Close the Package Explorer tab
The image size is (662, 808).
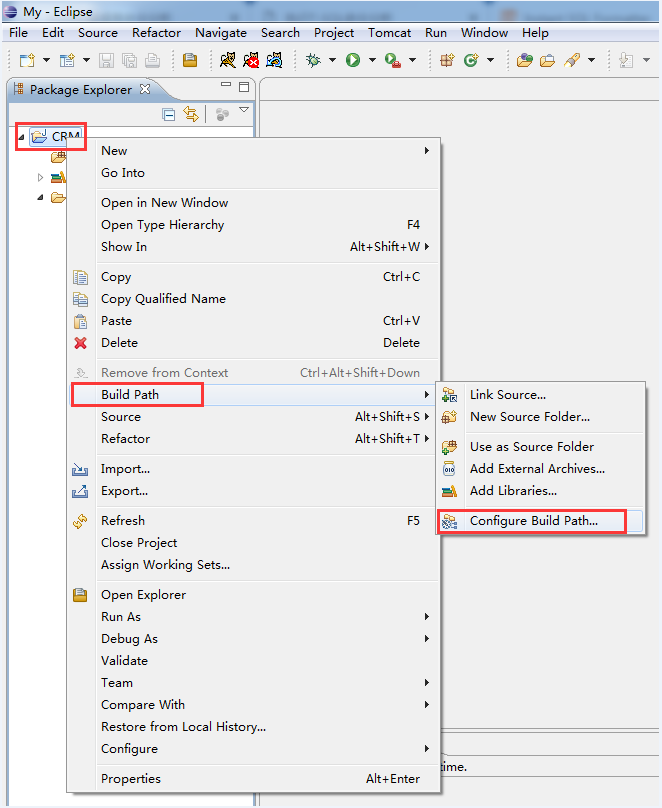point(145,89)
